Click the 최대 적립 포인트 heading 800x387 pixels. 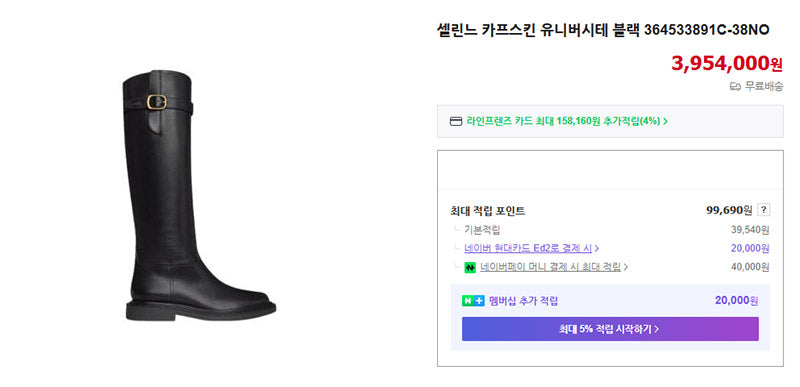487,211
